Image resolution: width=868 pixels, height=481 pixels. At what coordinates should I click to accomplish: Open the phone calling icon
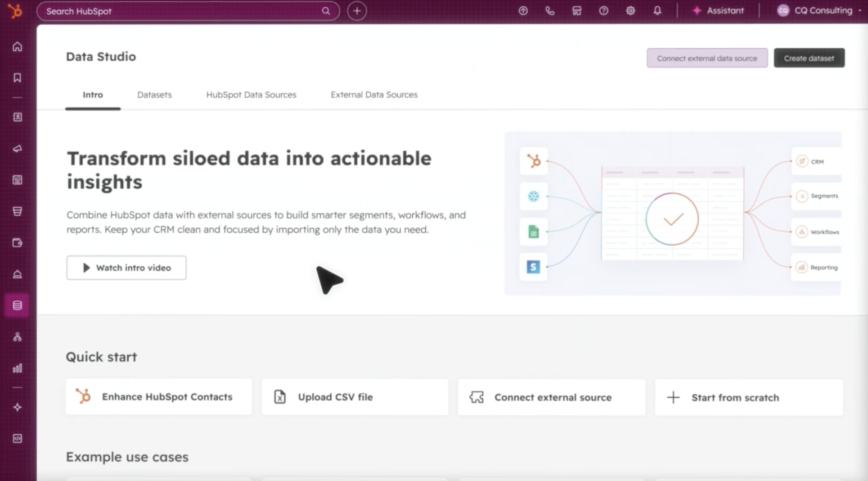click(x=550, y=11)
